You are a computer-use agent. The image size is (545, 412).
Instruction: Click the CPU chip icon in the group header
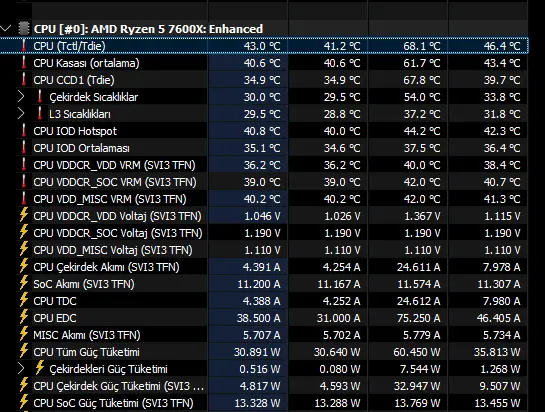pos(23,29)
